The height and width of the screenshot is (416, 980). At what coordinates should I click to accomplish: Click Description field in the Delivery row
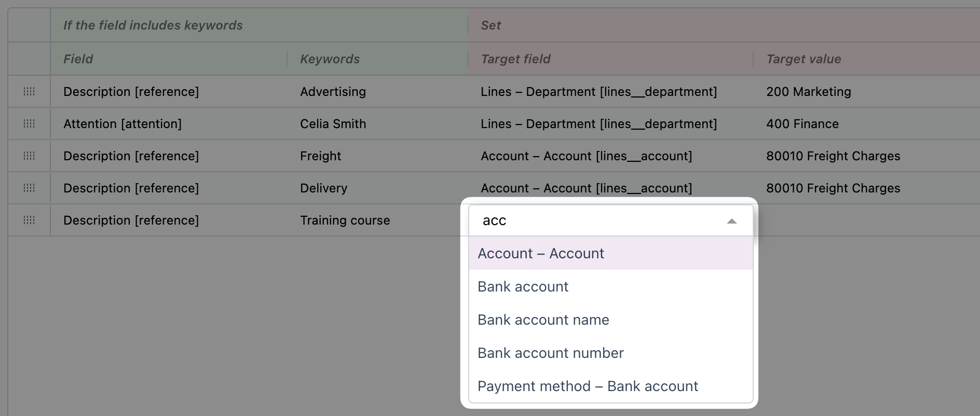(x=169, y=188)
